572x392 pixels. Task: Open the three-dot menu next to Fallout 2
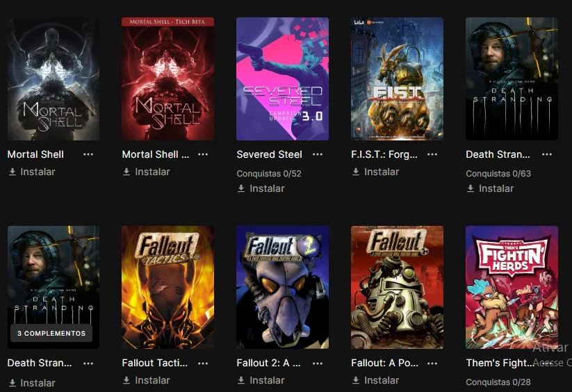318,363
